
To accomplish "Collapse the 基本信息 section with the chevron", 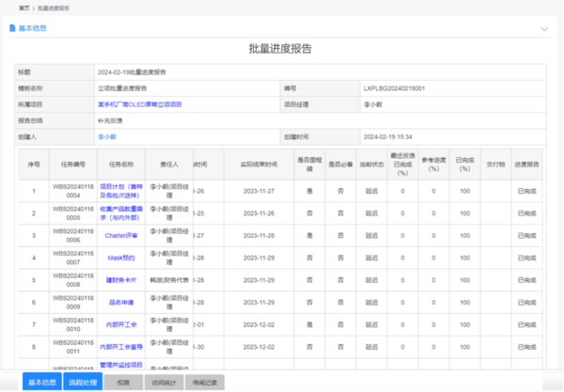I will click(x=543, y=28).
